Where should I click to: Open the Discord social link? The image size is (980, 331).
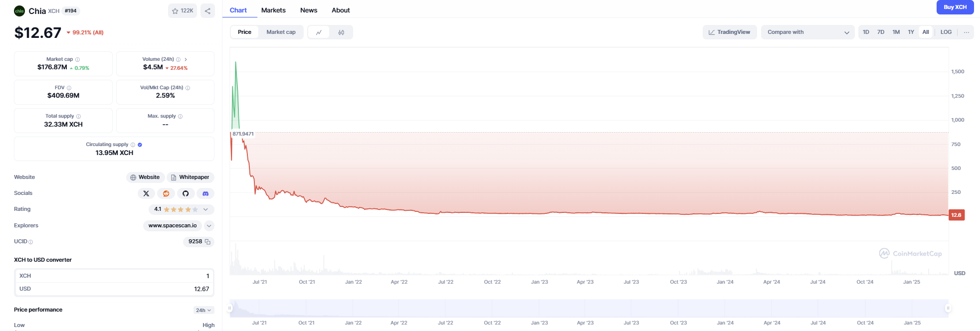[x=205, y=193]
